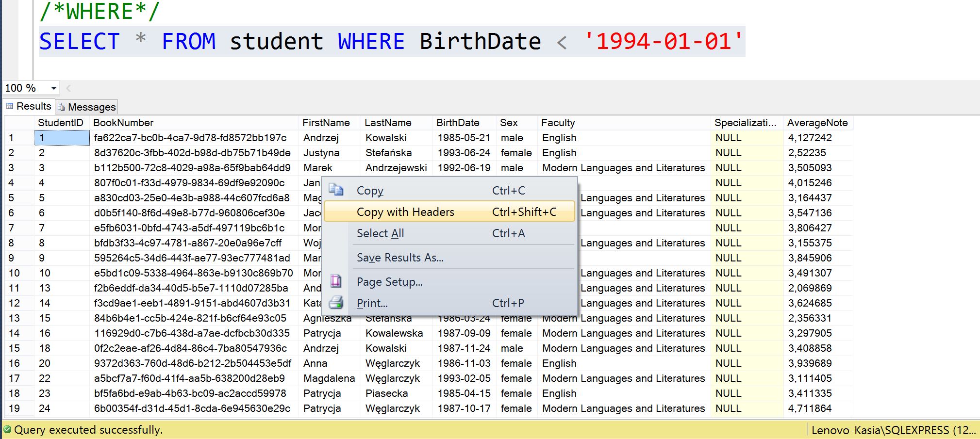Viewport: 980px width, 439px height.
Task: Click the Faculty column header
Action: [624, 123]
